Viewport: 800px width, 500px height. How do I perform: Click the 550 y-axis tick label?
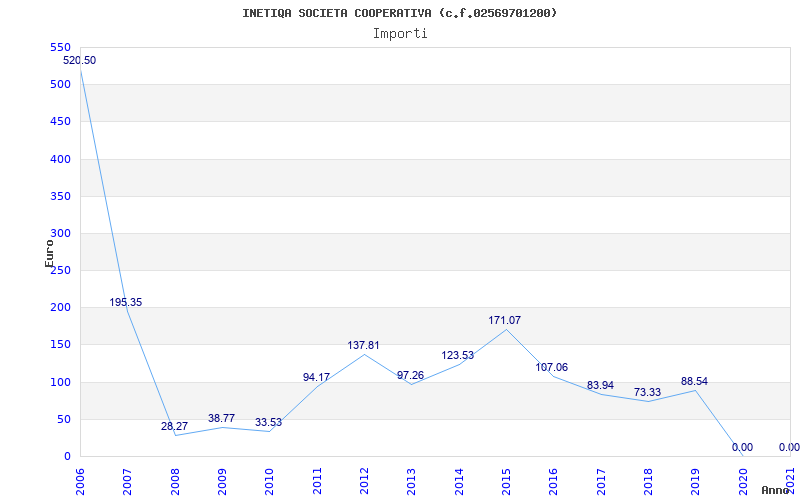point(60,47)
